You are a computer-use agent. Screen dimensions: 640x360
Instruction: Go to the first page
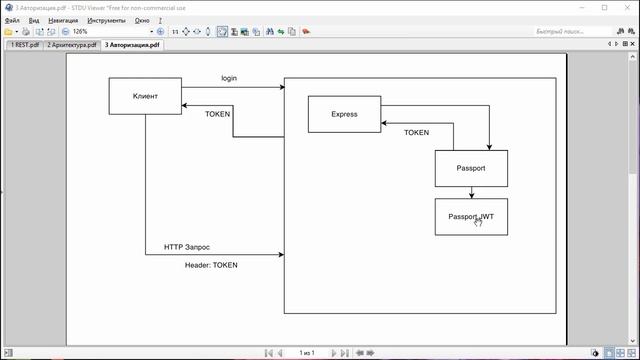pyautogui.click(x=269, y=353)
